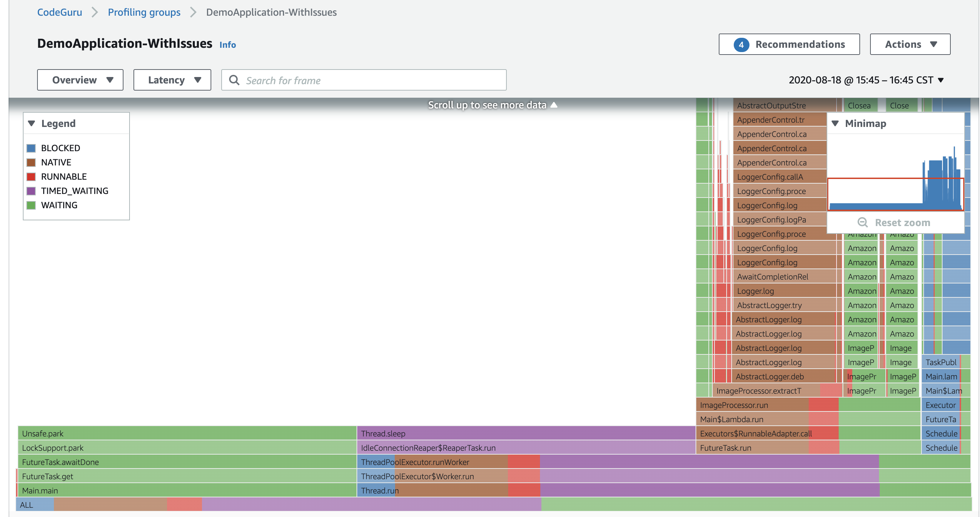Click the WAITING green legend square
Screen dimensions: 980x517
coord(31,205)
